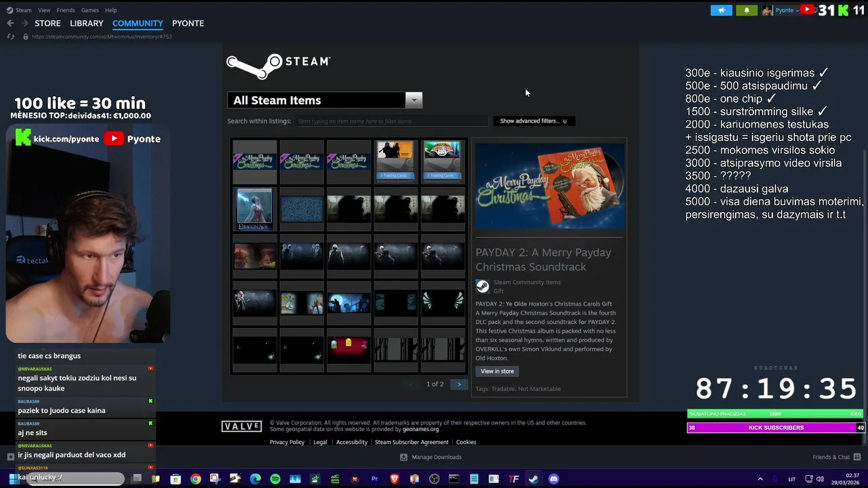This screenshot has width=868, height=488.
Task: Focus the Search within listings field
Action: tap(392, 121)
